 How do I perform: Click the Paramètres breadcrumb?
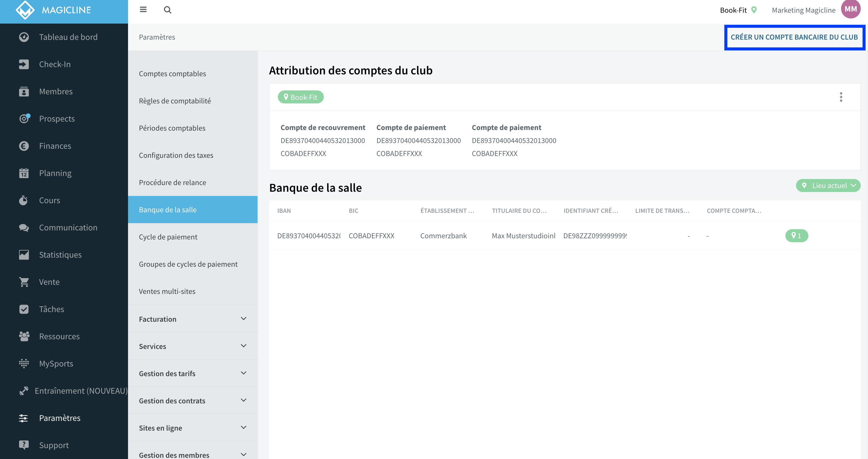157,37
